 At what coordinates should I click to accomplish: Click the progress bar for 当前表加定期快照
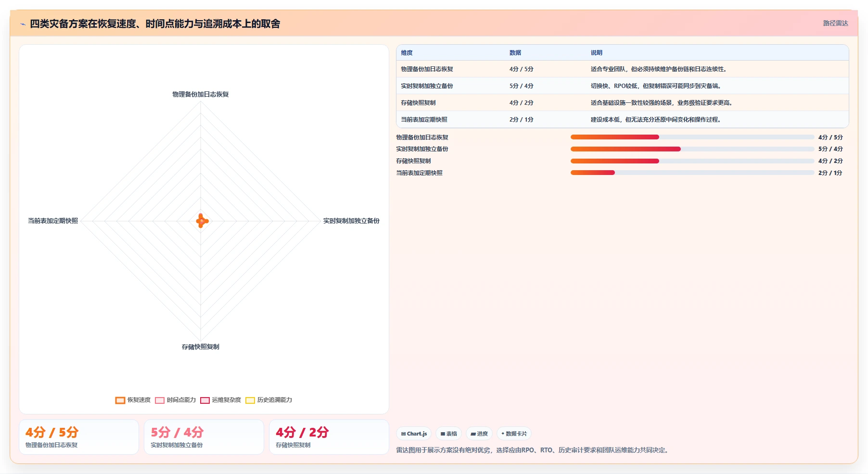click(692, 173)
